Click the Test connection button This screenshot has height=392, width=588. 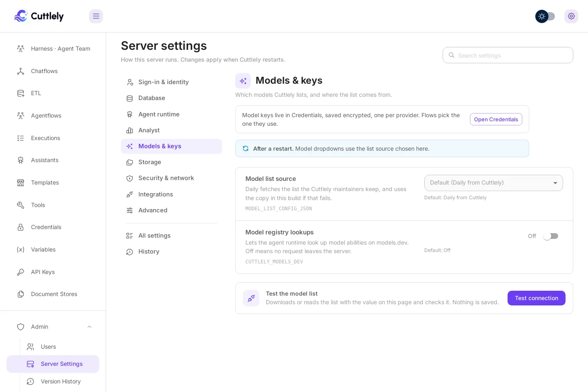coord(537,298)
